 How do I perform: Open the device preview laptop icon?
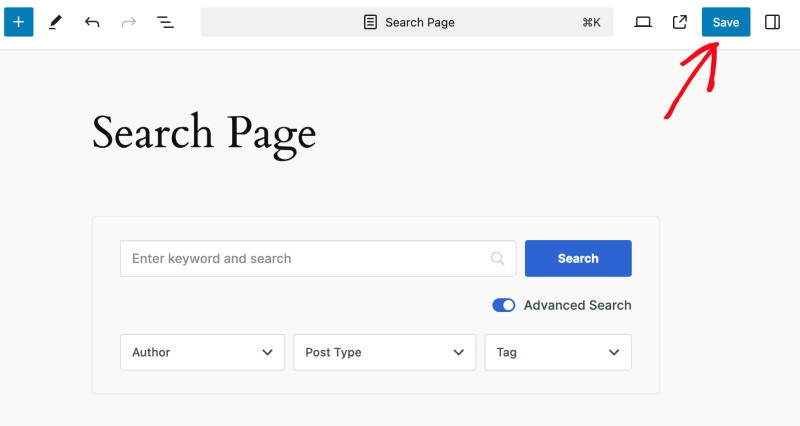[643, 22]
